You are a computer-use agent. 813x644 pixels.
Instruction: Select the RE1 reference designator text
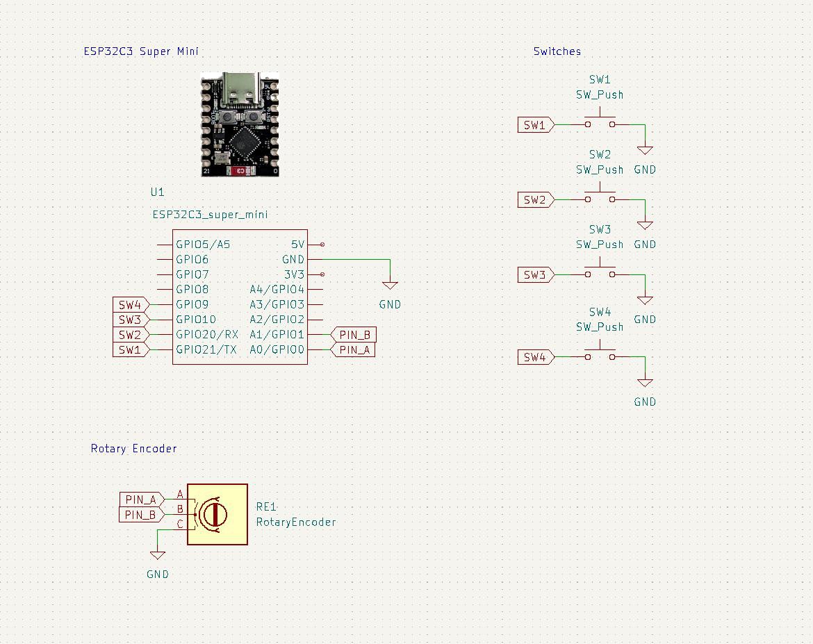[x=267, y=507]
